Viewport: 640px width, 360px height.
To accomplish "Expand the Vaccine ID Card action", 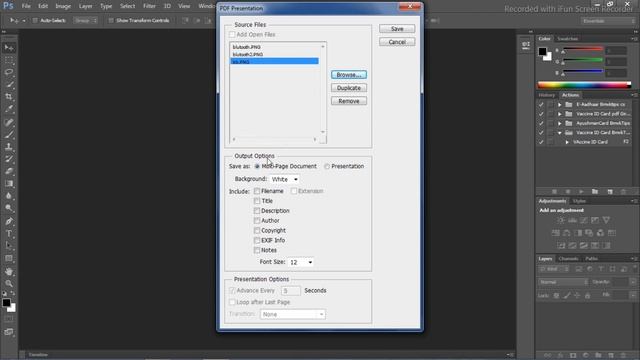I will pos(567,142).
